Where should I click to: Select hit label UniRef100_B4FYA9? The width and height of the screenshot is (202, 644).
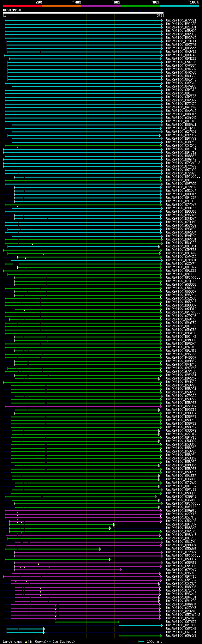click(181, 107)
